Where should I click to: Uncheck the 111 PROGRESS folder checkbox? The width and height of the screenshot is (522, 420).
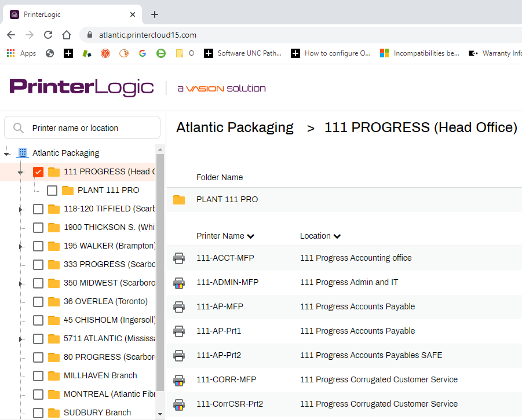pyautogui.click(x=38, y=171)
